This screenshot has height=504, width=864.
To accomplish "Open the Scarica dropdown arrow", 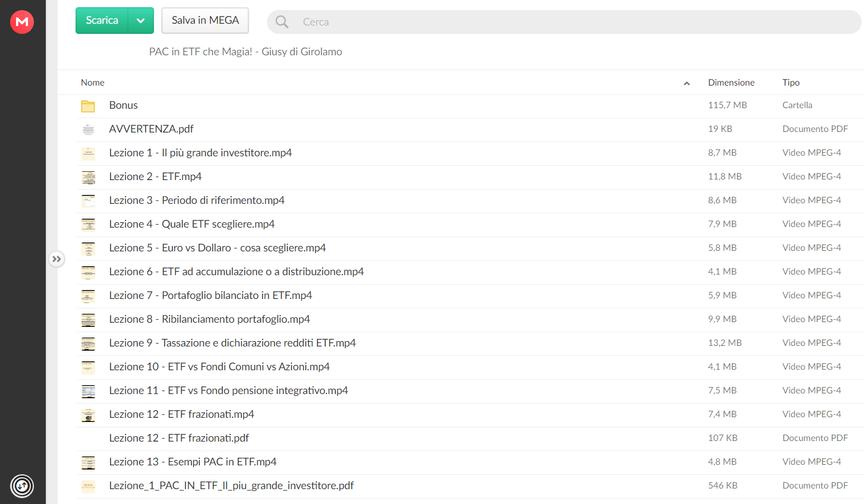I will coord(141,21).
